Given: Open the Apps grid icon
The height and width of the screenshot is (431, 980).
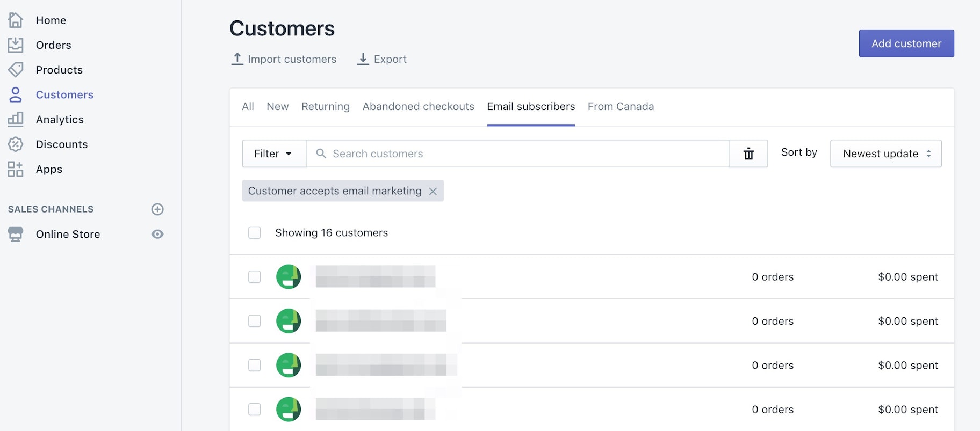Looking at the screenshot, I should click(x=16, y=169).
